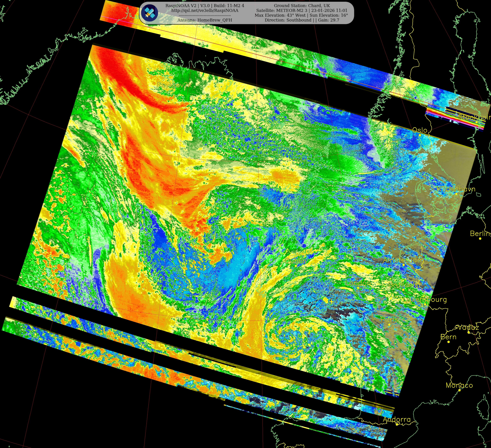Click the Antenna HomeBrew_QFH text
The height and width of the screenshot is (448, 491).
pyautogui.click(x=205, y=20)
